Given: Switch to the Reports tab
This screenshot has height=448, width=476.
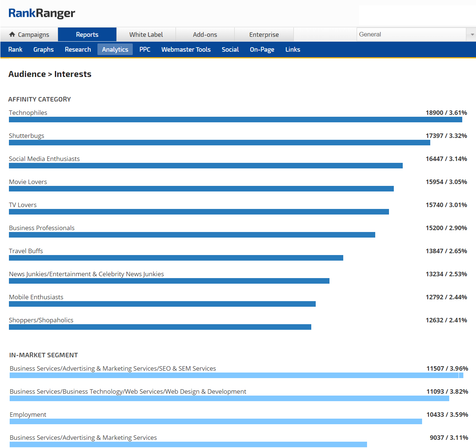Looking at the screenshot, I should pyautogui.click(x=87, y=35).
